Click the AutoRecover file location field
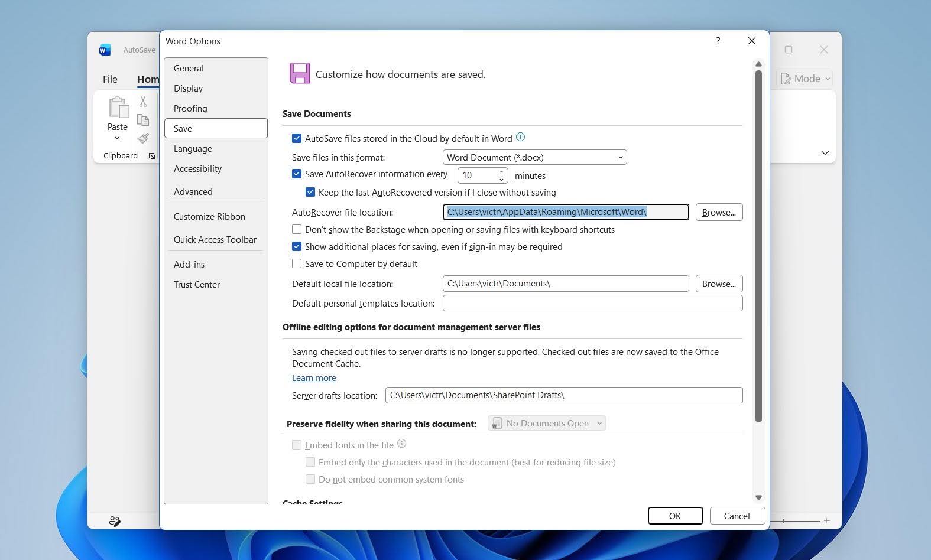This screenshot has height=560, width=931. [x=566, y=212]
